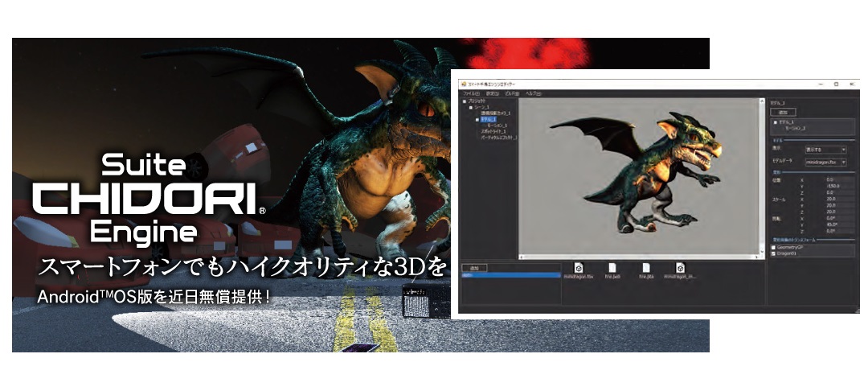This screenshot has width=868, height=391.
Task: Click 追加 button in bottom-left asset panel
Action: click(474, 267)
